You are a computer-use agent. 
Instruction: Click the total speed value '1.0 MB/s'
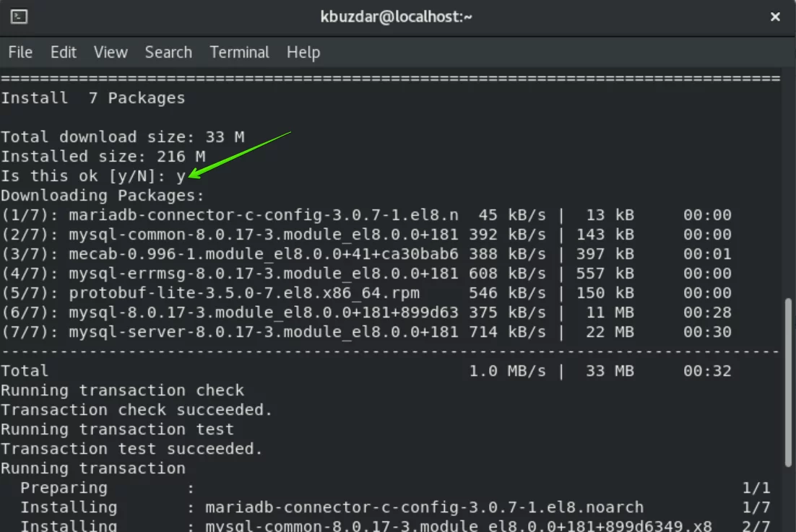point(507,371)
